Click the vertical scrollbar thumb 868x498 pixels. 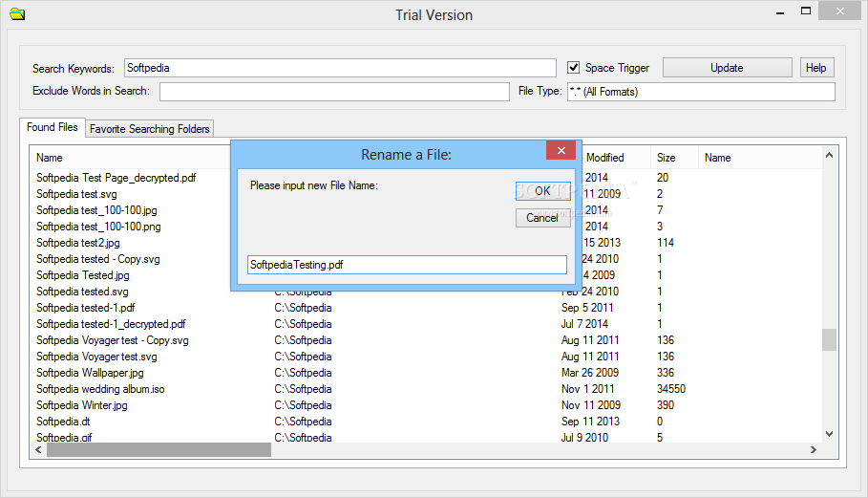pos(829,339)
